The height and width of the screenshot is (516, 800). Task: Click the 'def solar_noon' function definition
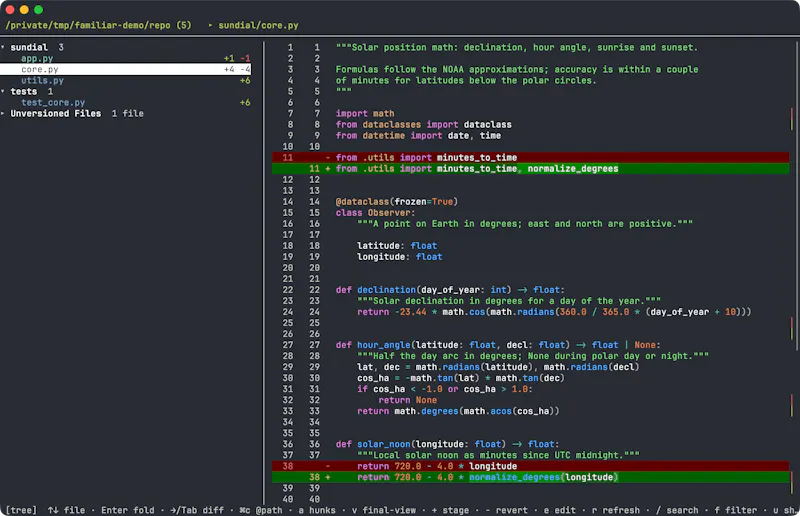[447, 444]
